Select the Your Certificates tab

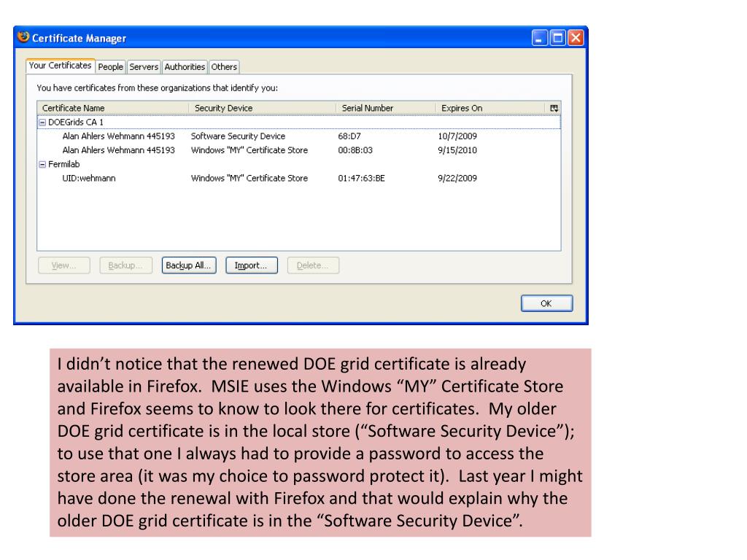pyautogui.click(x=60, y=66)
